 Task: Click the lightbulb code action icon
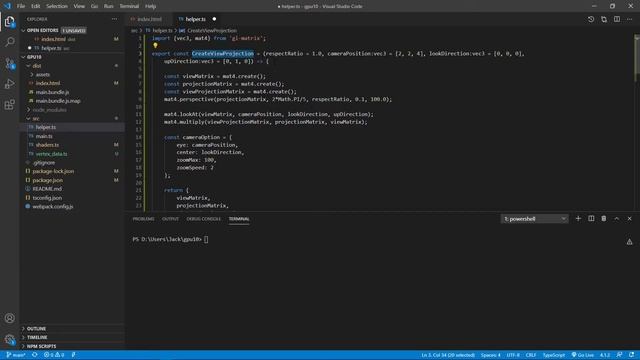(x=155, y=46)
